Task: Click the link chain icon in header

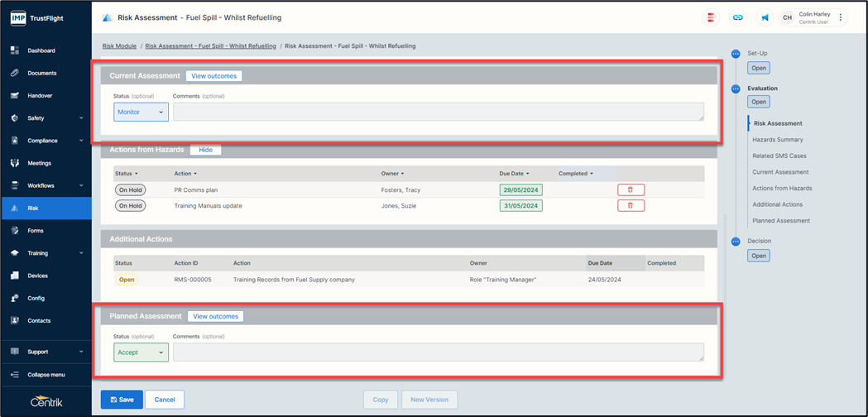Action: [x=737, y=17]
